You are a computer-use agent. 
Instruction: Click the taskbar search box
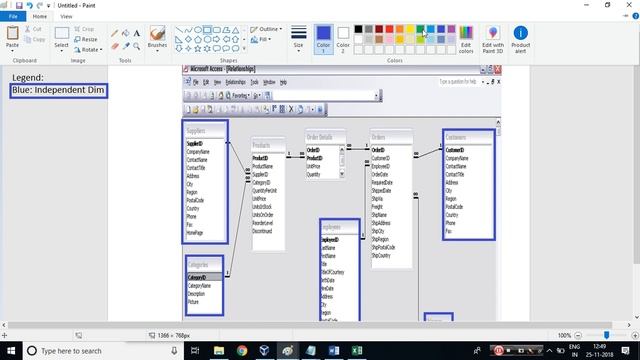[103, 351]
